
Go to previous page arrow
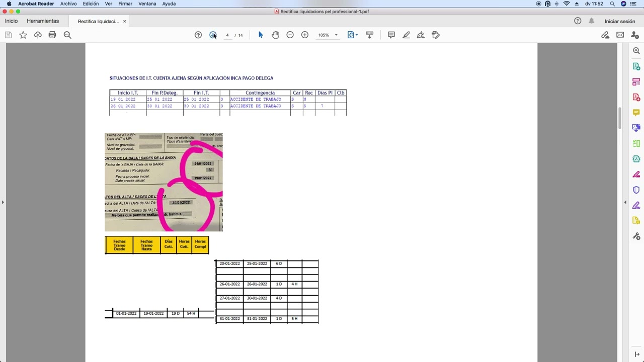point(198,35)
